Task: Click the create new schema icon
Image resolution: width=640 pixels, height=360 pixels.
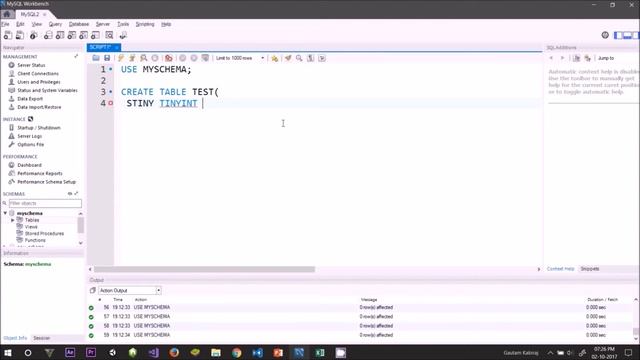Action: click(x=48, y=36)
